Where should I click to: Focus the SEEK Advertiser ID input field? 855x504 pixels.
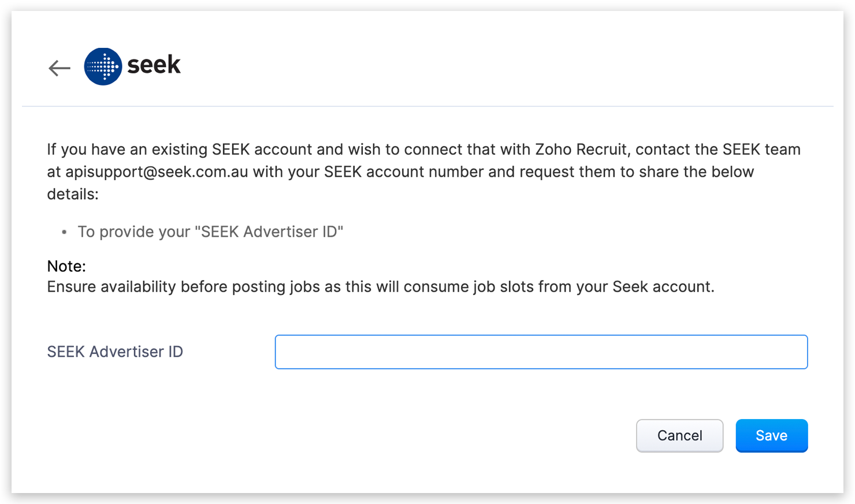(x=541, y=352)
